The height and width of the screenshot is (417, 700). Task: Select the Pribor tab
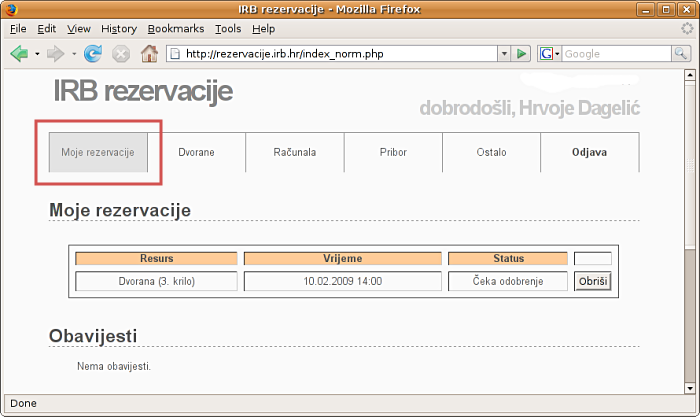(x=393, y=153)
